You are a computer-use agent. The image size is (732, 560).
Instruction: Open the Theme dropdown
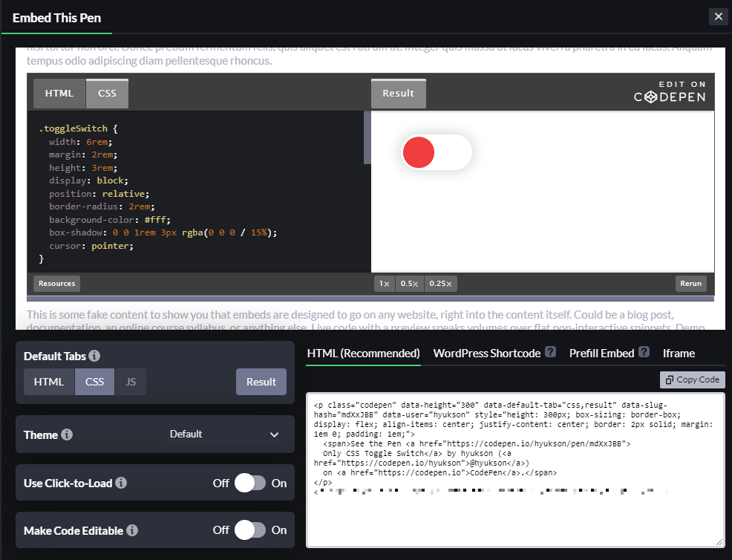223,434
